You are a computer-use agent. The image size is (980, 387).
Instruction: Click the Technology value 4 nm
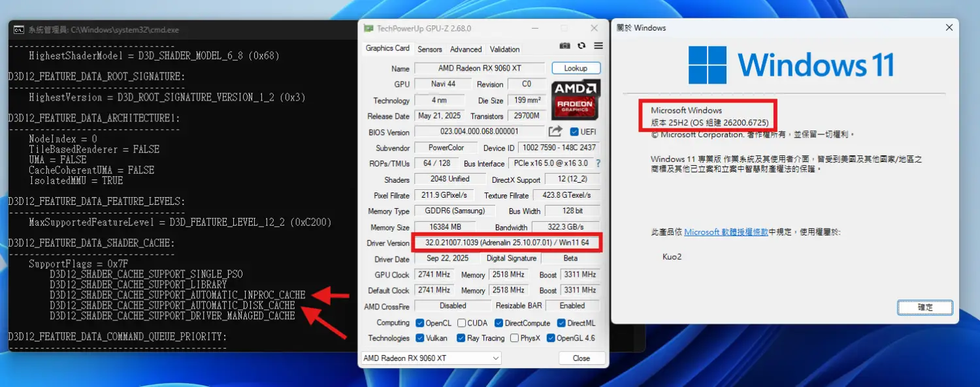[x=439, y=100]
